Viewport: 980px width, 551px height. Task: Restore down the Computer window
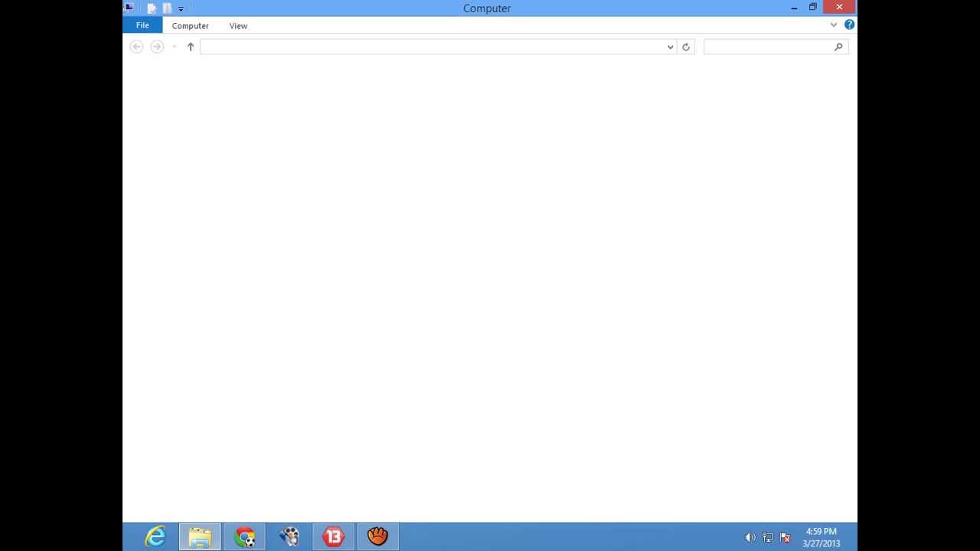coord(812,8)
